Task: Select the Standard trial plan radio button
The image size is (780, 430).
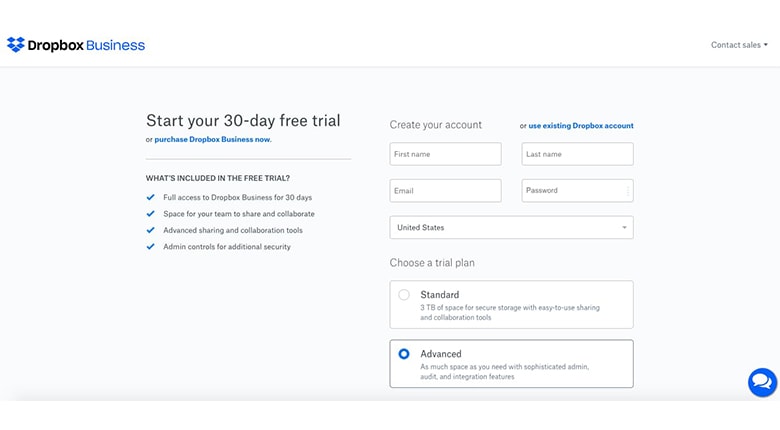Action: [404, 295]
